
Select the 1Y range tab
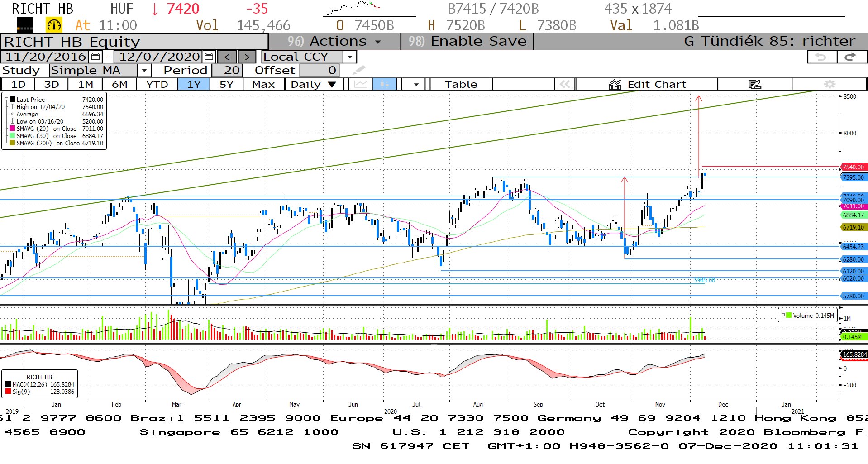click(x=194, y=84)
